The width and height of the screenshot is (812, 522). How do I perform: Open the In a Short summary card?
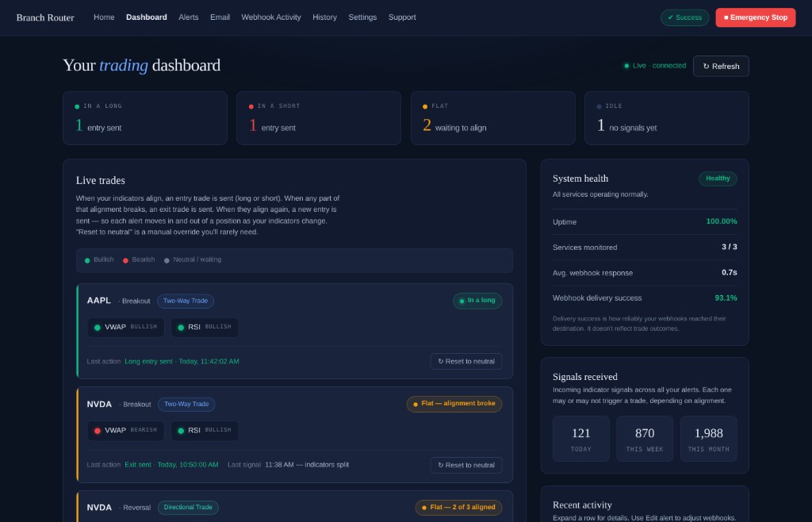tap(319, 118)
